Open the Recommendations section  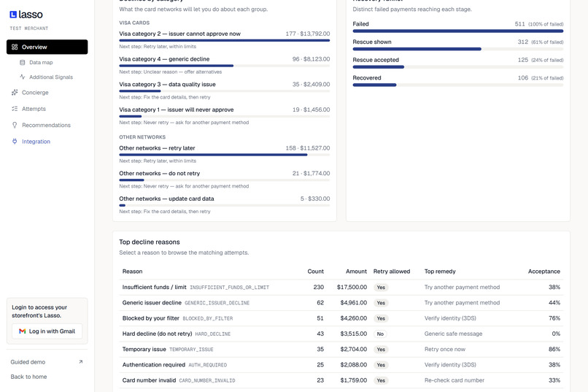click(46, 125)
